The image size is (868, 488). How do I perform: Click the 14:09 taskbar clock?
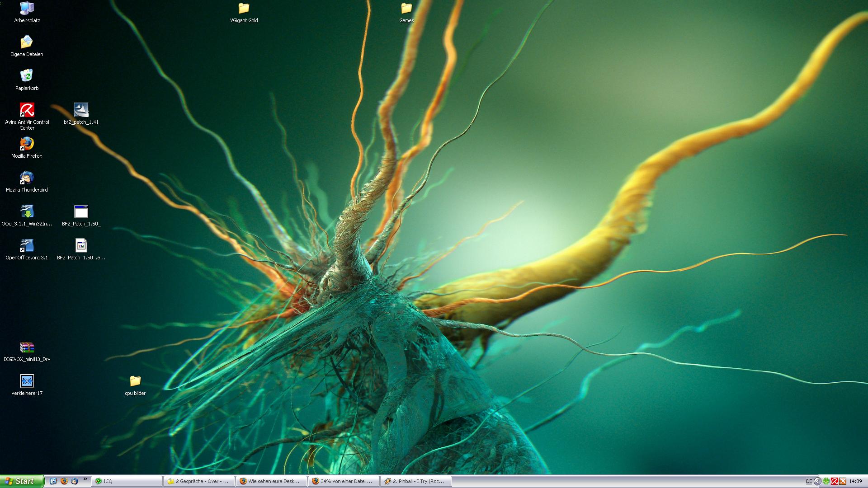click(x=855, y=482)
